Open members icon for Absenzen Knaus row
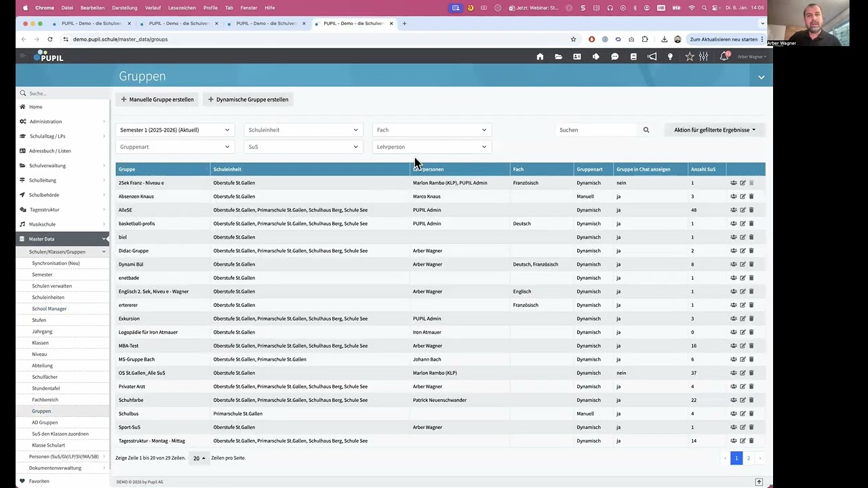This screenshot has width=868, height=488. click(x=734, y=197)
